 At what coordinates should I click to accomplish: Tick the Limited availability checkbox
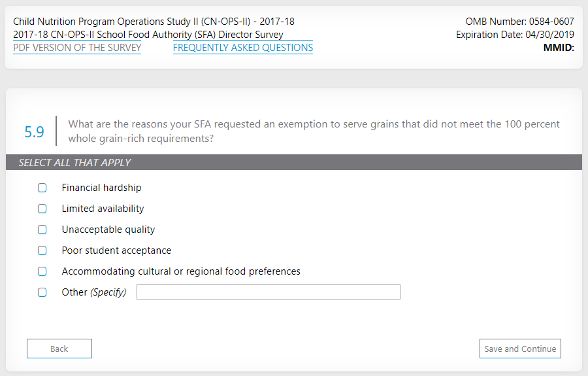coord(42,209)
